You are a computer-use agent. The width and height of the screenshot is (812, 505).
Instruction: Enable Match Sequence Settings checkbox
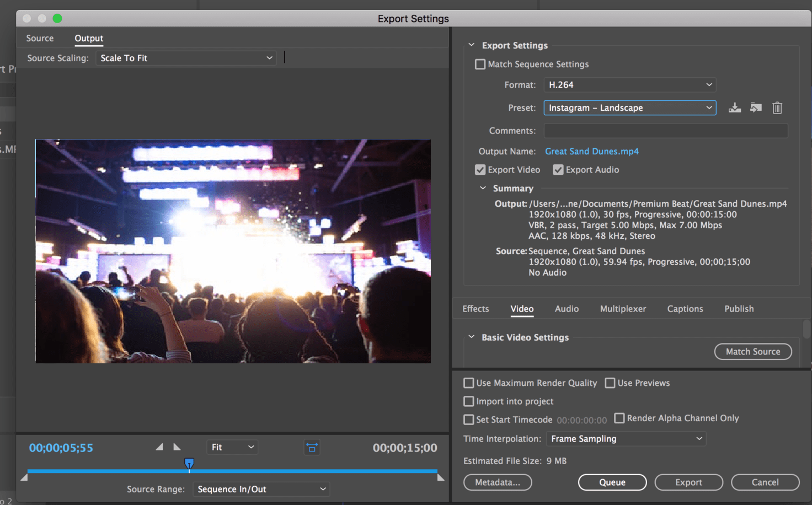pyautogui.click(x=480, y=65)
